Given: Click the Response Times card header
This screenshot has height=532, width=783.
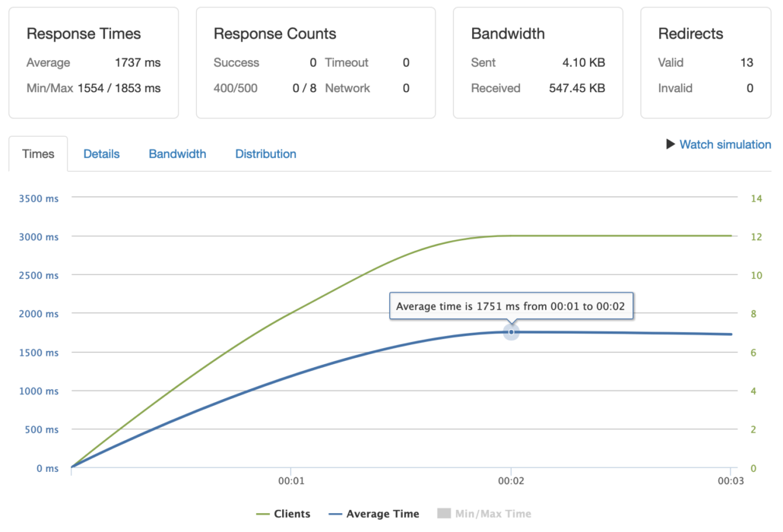Looking at the screenshot, I should coord(84,33).
